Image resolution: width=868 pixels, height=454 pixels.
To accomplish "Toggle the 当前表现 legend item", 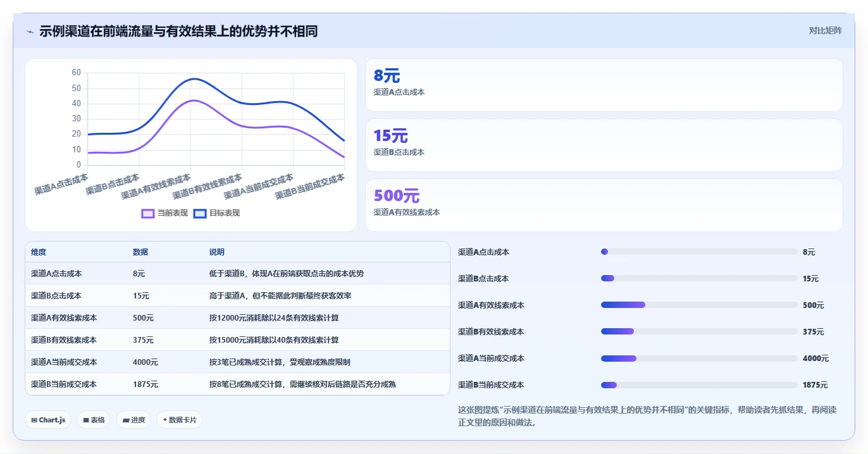I will 165,213.
